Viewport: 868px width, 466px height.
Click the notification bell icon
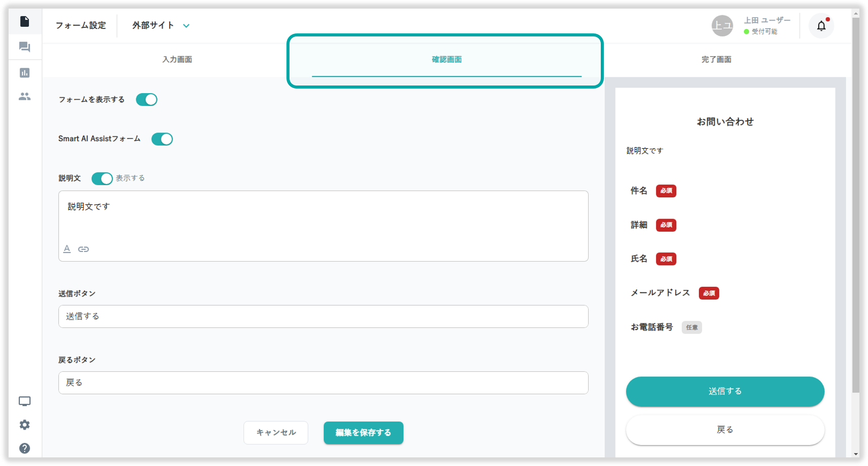821,26
